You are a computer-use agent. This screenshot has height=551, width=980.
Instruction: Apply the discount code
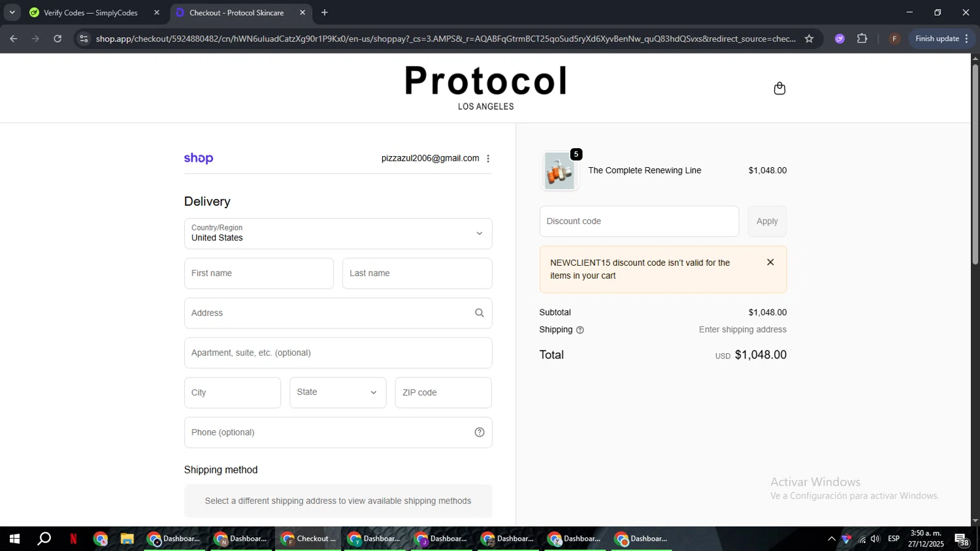tap(767, 221)
